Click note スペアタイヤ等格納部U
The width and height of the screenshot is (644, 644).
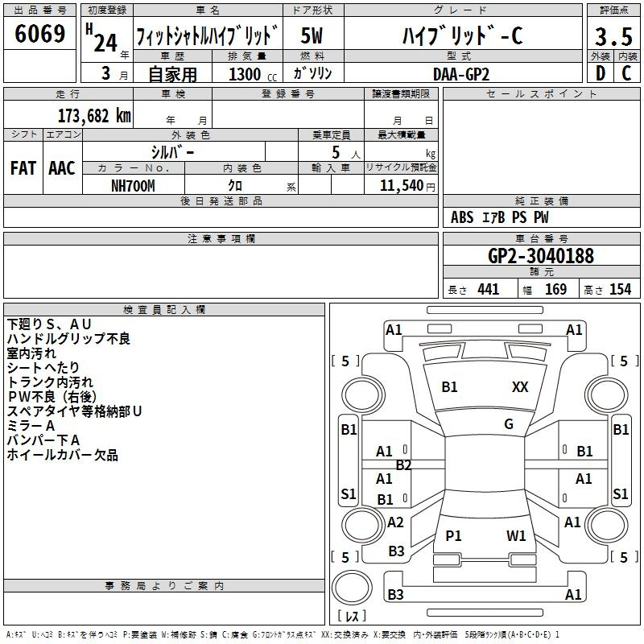point(74,411)
